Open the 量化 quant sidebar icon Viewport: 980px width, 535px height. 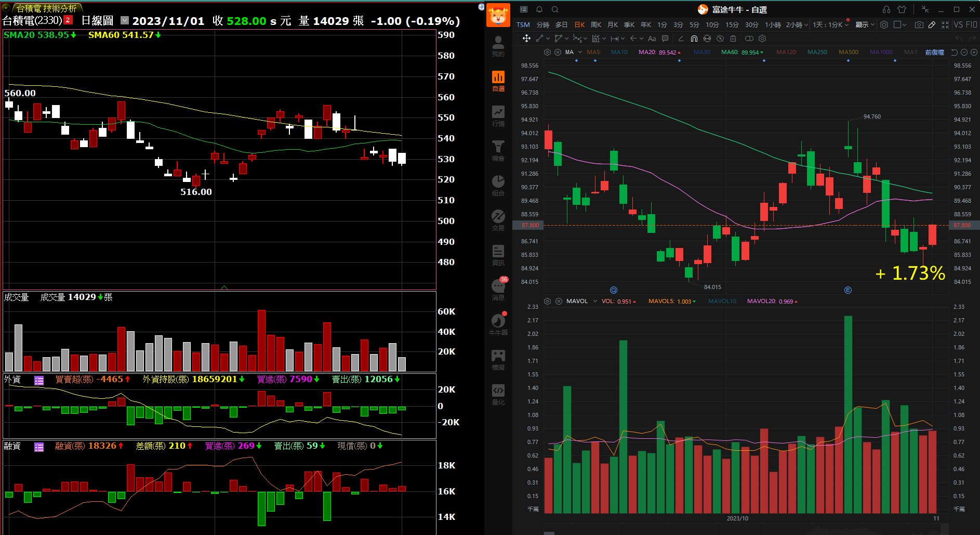click(x=498, y=395)
